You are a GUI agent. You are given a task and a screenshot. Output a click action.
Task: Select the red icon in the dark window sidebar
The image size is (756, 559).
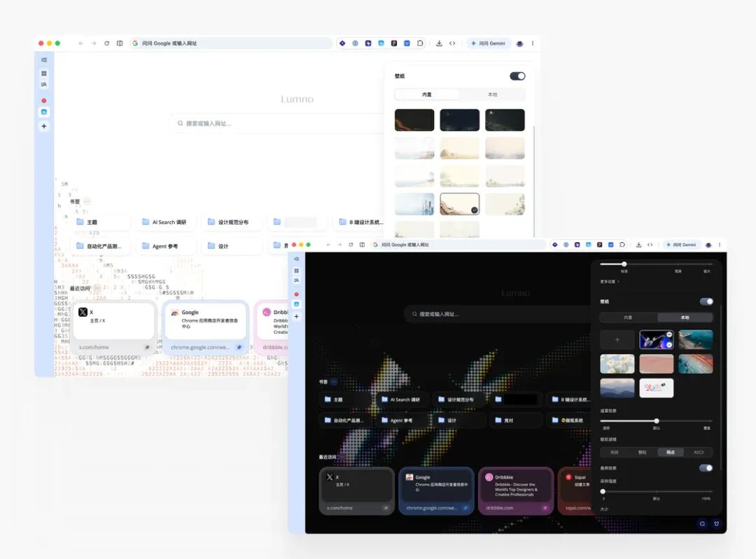click(x=297, y=294)
